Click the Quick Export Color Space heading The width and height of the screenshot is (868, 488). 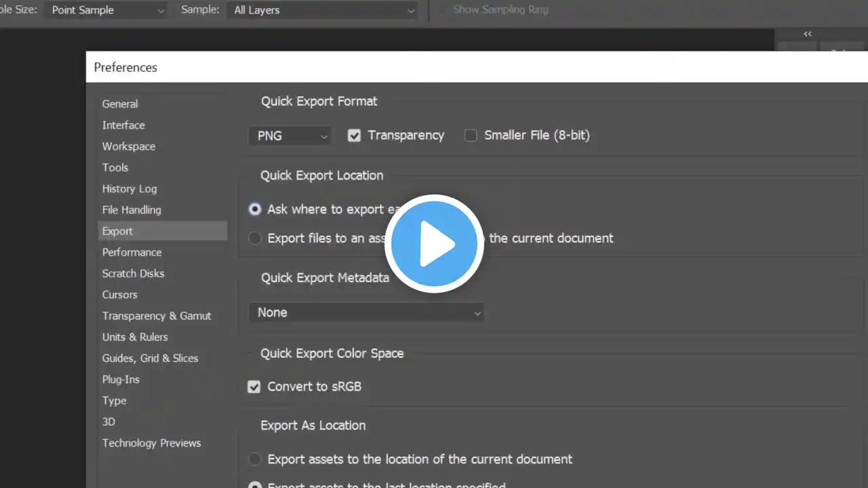332,353
